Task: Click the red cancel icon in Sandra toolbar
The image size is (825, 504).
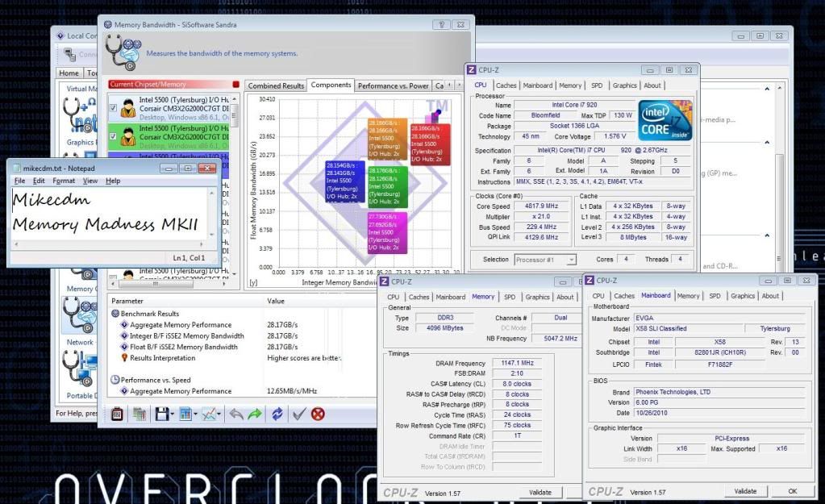Action: (x=318, y=414)
